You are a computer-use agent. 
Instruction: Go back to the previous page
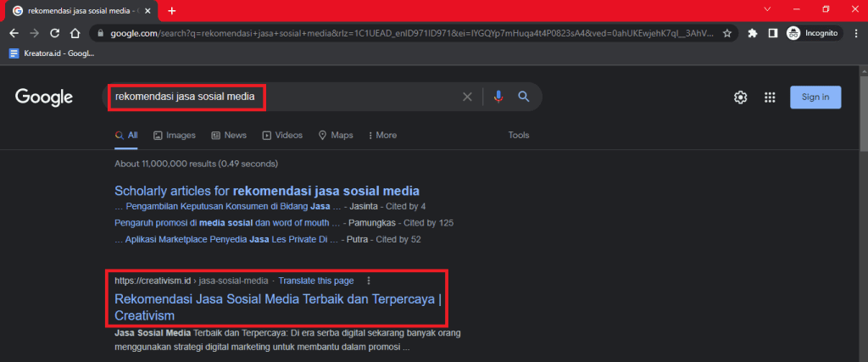pyautogui.click(x=14, y=33)
